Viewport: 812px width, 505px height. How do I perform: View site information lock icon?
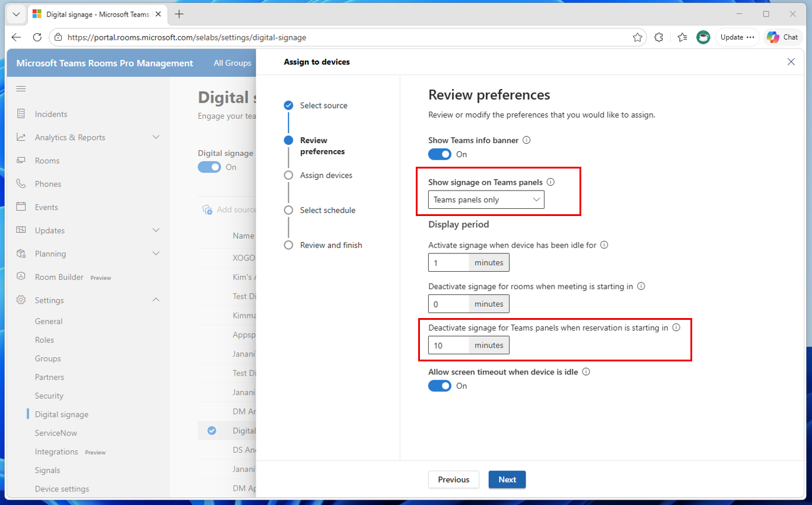click(x=58, y=37)
